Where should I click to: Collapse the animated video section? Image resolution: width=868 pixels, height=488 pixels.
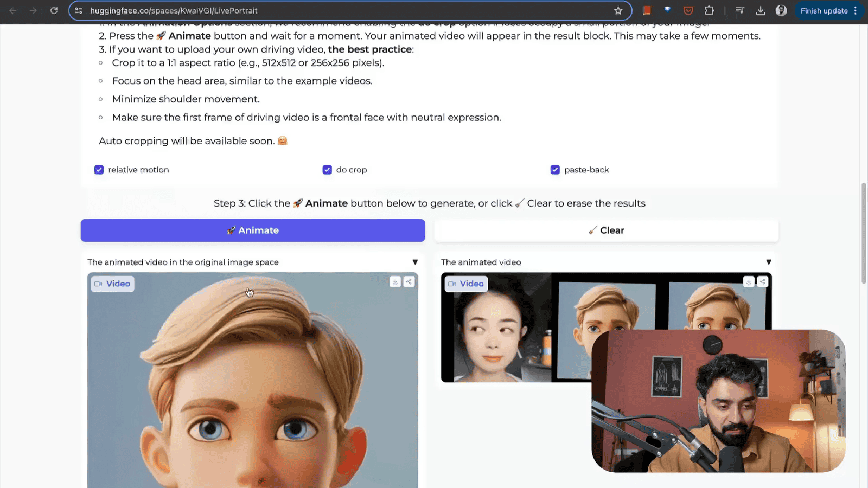click(x=768, y=261)
